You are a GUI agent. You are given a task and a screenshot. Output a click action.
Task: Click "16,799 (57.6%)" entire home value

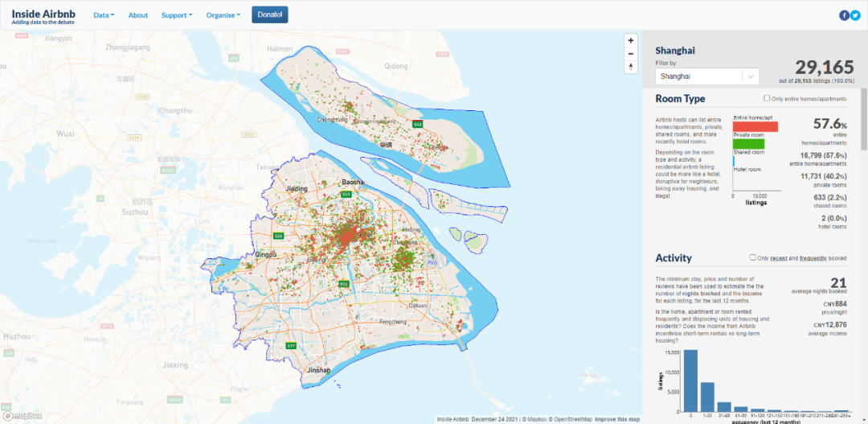(824, 156)
